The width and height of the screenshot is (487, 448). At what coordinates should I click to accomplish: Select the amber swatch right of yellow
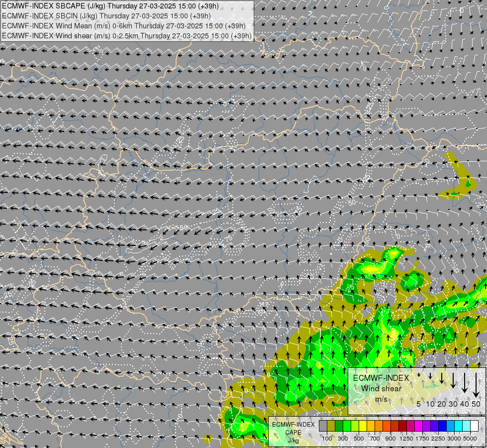371,426
